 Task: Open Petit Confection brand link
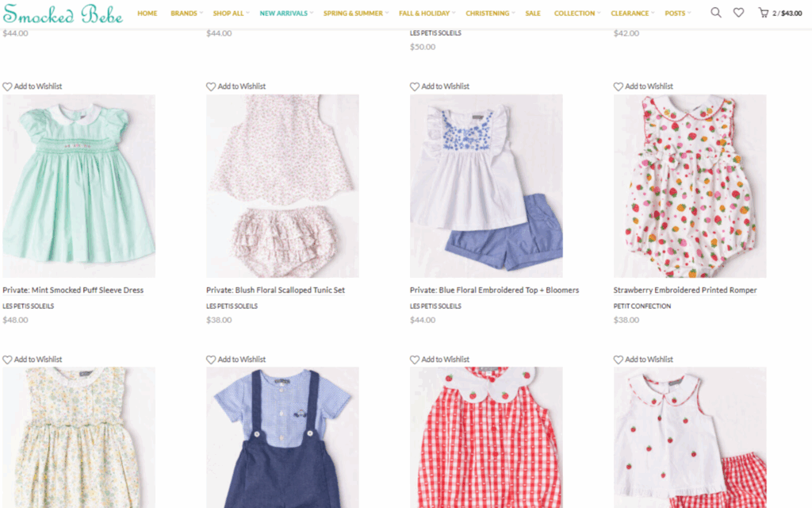(642, 306)
